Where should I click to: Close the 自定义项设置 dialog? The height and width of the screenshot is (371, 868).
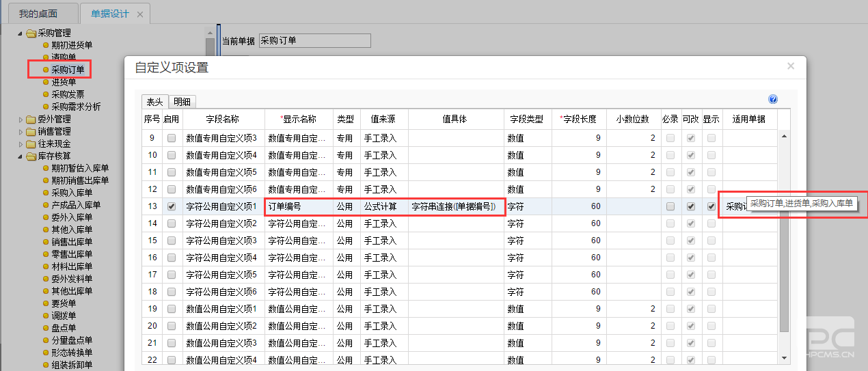[791, 66]
